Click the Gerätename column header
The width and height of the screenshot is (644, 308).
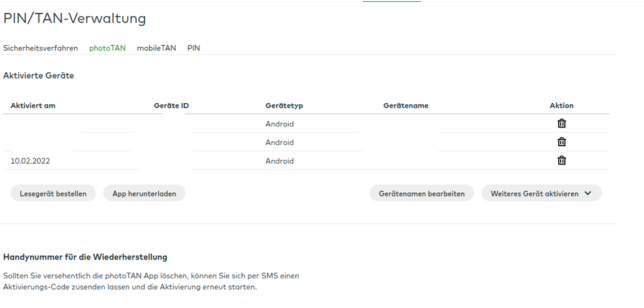tap(406, 106)
